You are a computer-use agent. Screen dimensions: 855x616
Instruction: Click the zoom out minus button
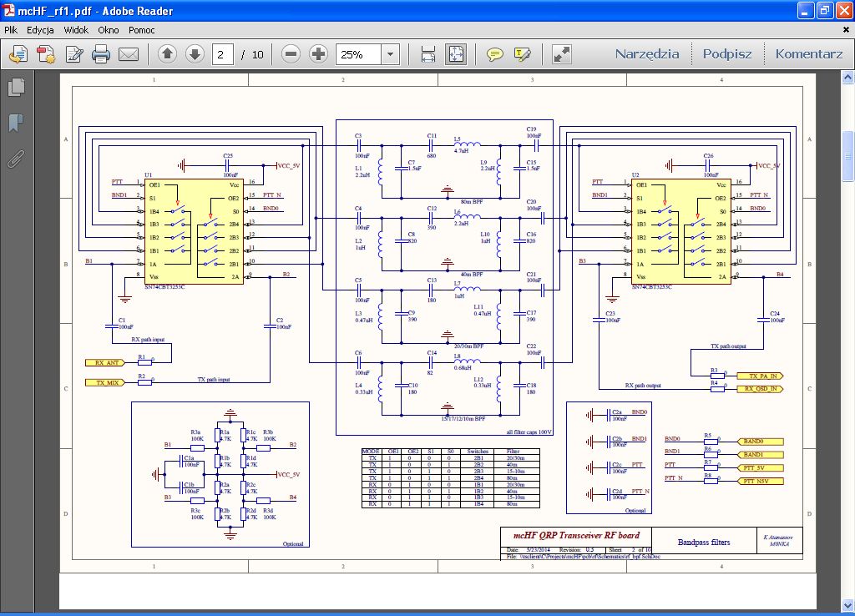[291, 55]
